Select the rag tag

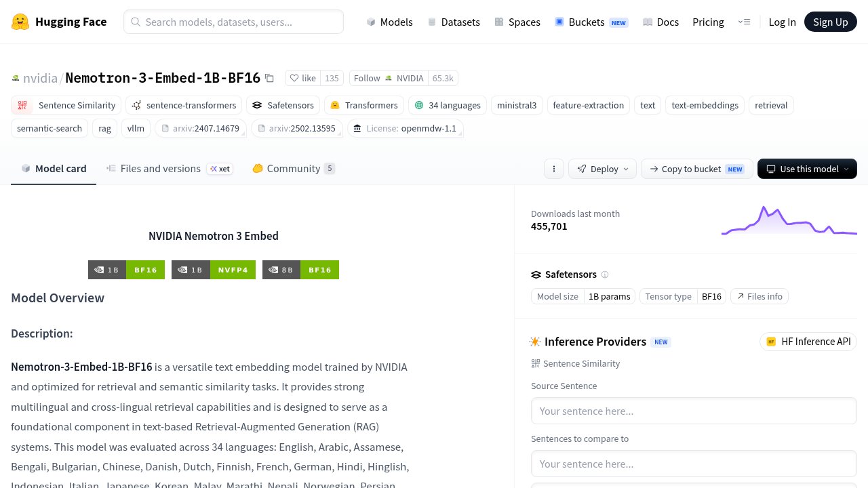104,128
